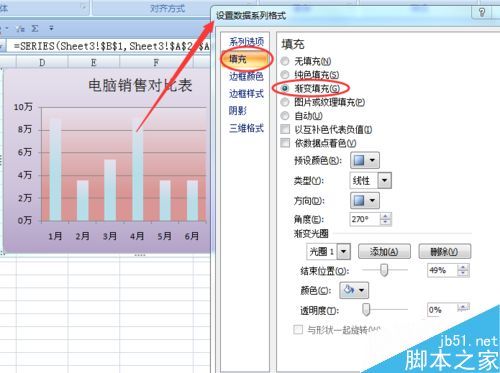Select column D header

pos(42,62)
